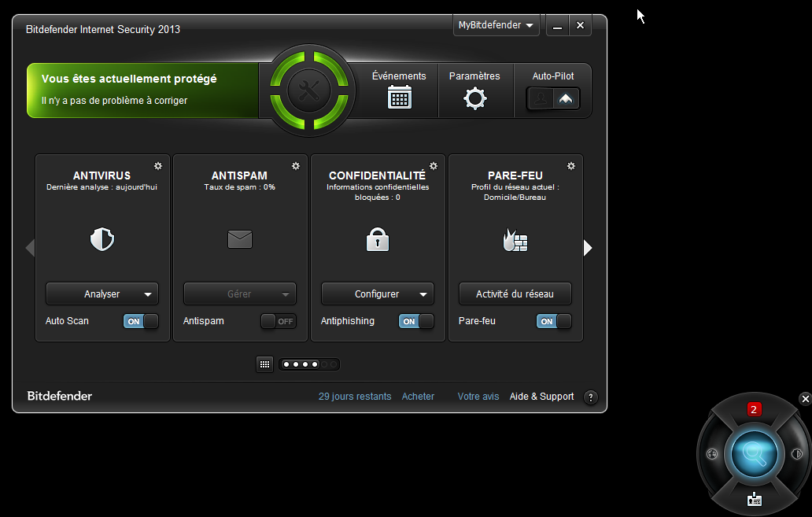Open Pare-feu module settings gear
The width and height of the screenshot is (812, 517).
tap(571, 166)
